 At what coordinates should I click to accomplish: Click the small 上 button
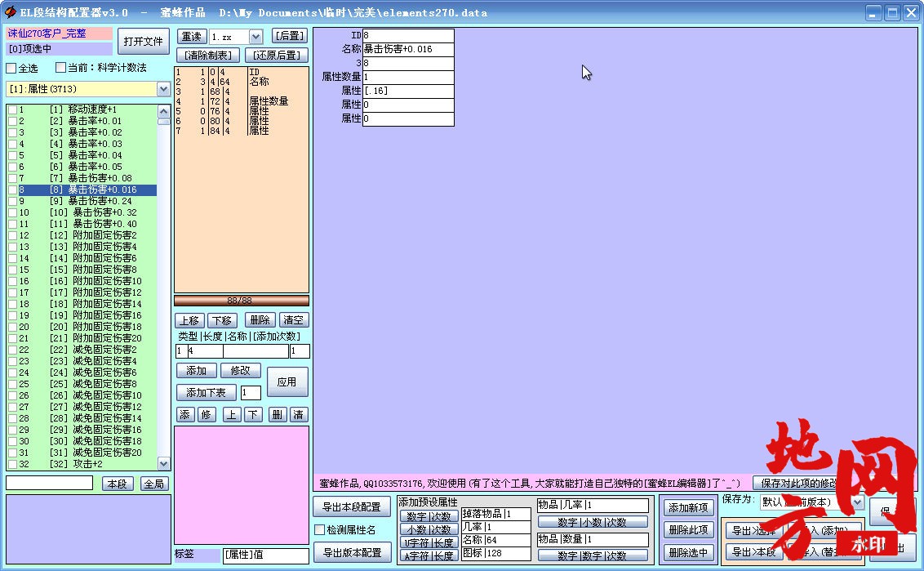(232, 415)
